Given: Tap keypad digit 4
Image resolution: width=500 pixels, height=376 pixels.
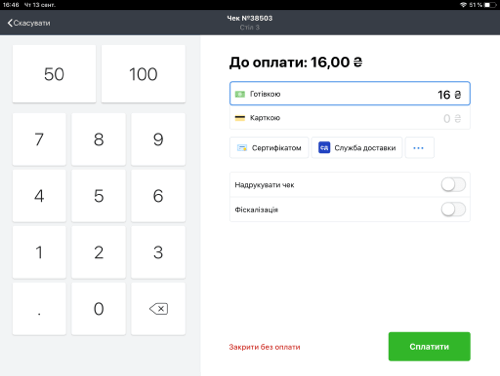Looking at the screenshot, I should tap(39, 196).
